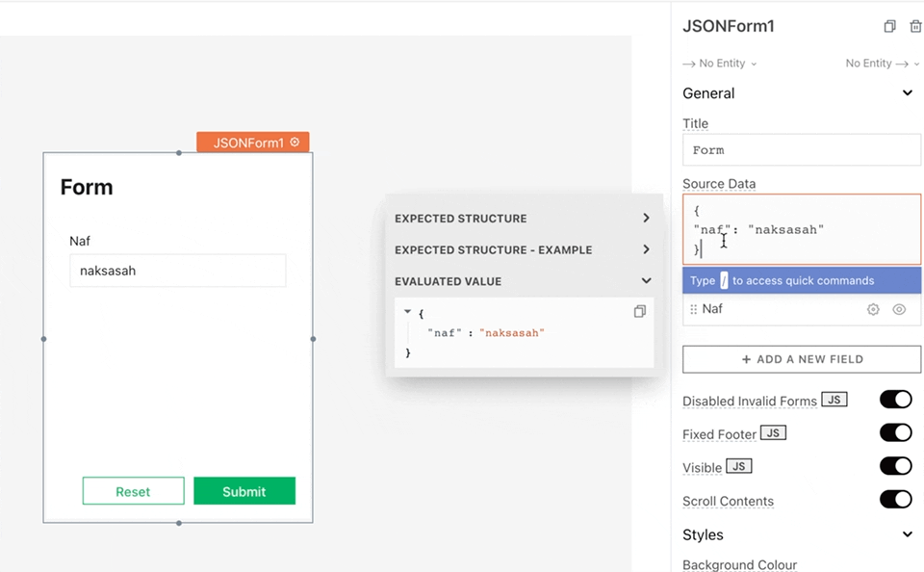Enable JS for Visible property
The image size is (924, 572).
coord(739,466)
